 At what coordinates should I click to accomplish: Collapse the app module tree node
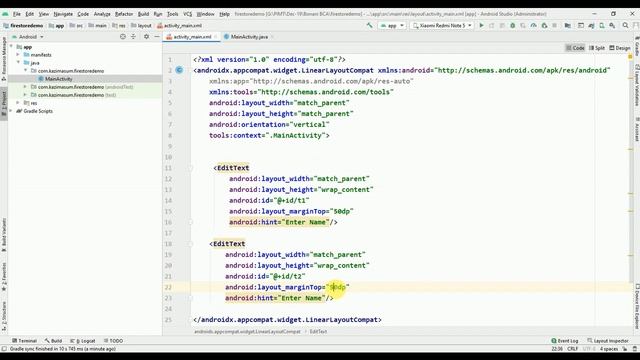[11, 47]
